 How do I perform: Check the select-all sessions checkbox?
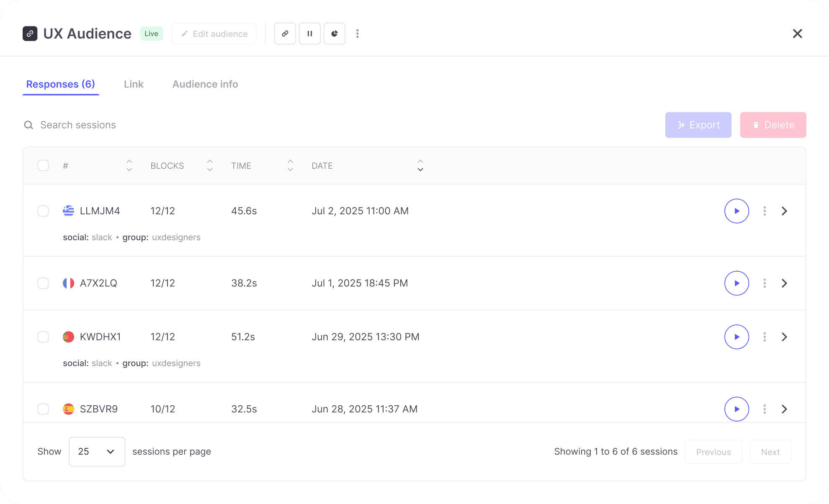coord(43,166)
